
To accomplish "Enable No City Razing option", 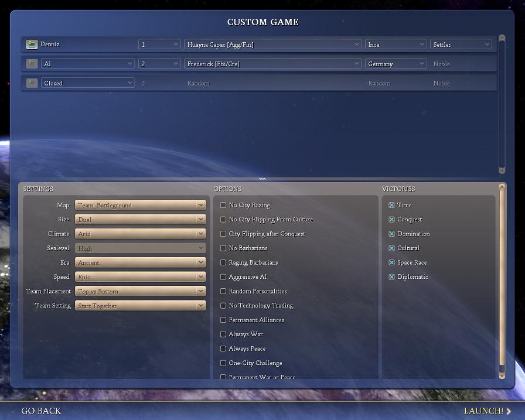I will coord(223,205).
